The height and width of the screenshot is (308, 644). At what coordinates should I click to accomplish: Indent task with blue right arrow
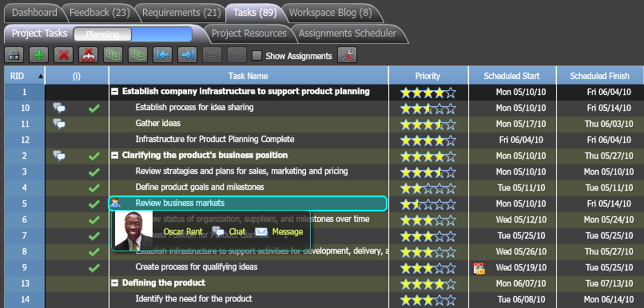point(187,55)
